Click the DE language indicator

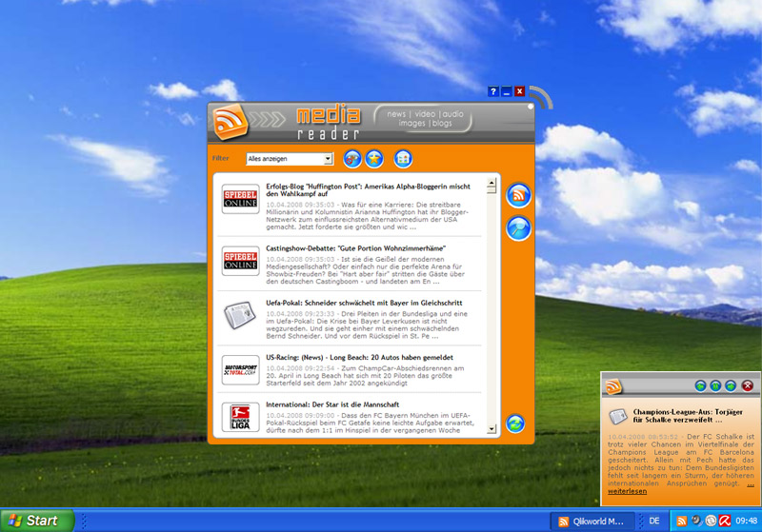click(x=654, y=521)
